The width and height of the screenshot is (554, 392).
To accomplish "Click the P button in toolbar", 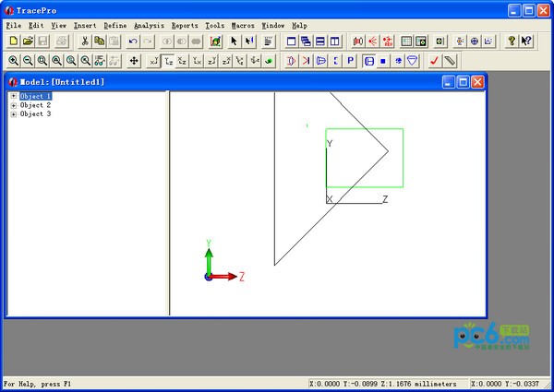I will [350, 61].
